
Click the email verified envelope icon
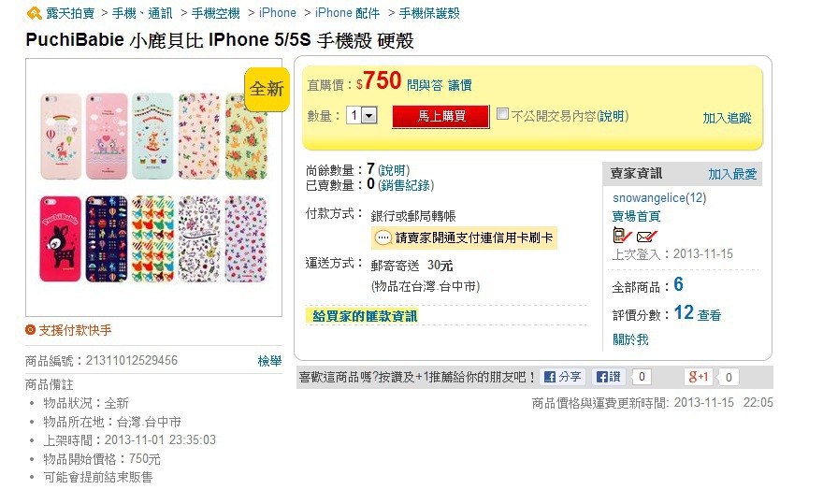click(x=646, y=236)
